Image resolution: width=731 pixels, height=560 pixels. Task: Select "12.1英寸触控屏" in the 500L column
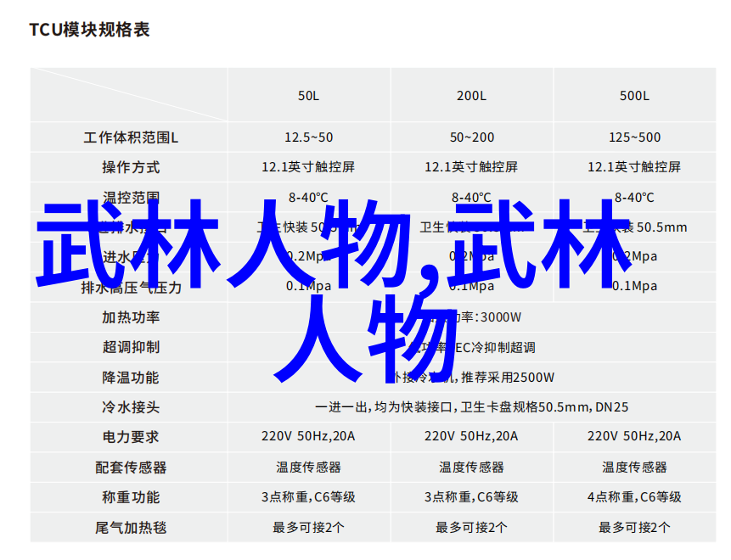click(x=634, y=167)
